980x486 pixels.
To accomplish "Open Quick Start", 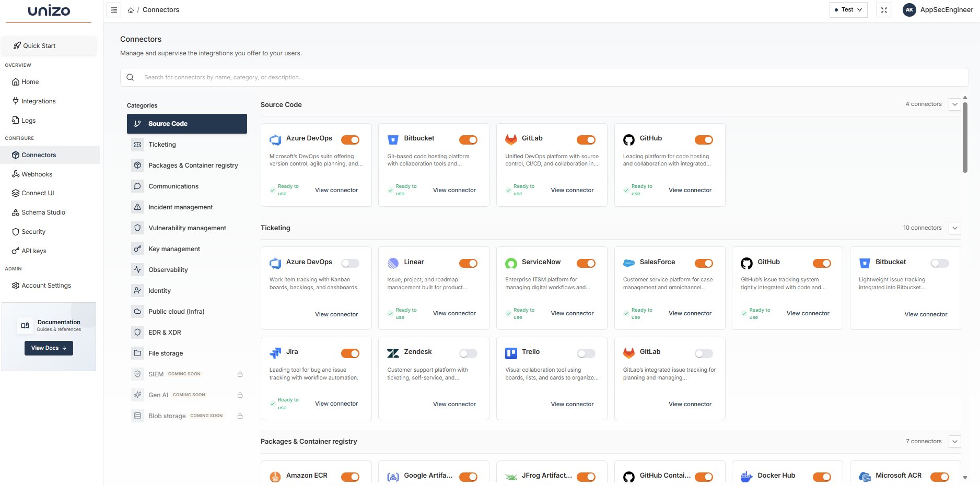I will [50, 46].
